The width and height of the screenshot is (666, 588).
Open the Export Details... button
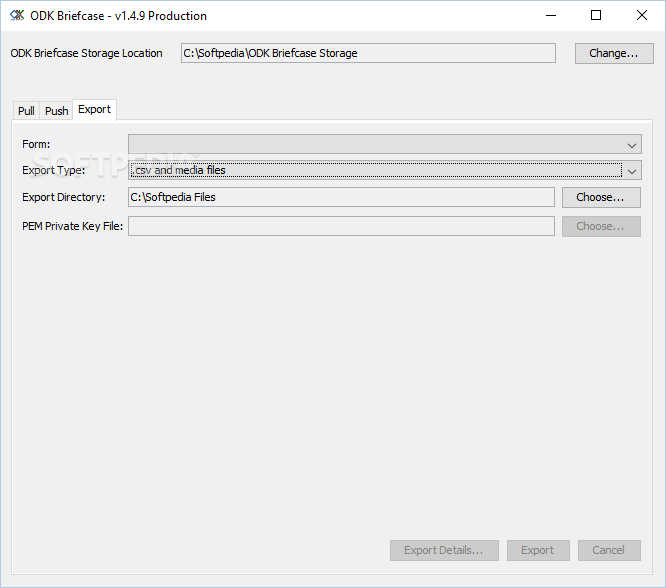click(x=444, y=551)
